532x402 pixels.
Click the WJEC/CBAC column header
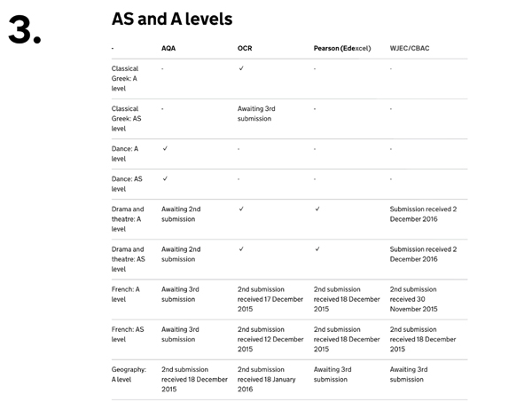tap(410, 48)
